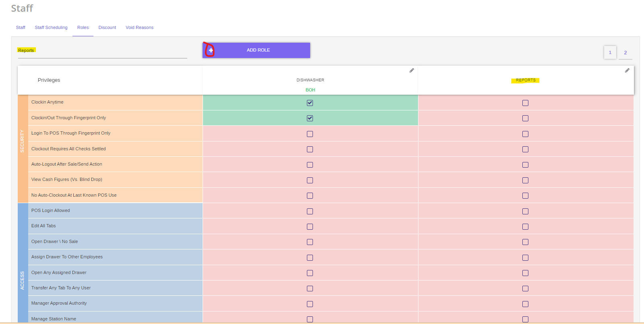Uncheck Clockin/Out Through Fingerprint Only for Dishwasher

point(310,118)
